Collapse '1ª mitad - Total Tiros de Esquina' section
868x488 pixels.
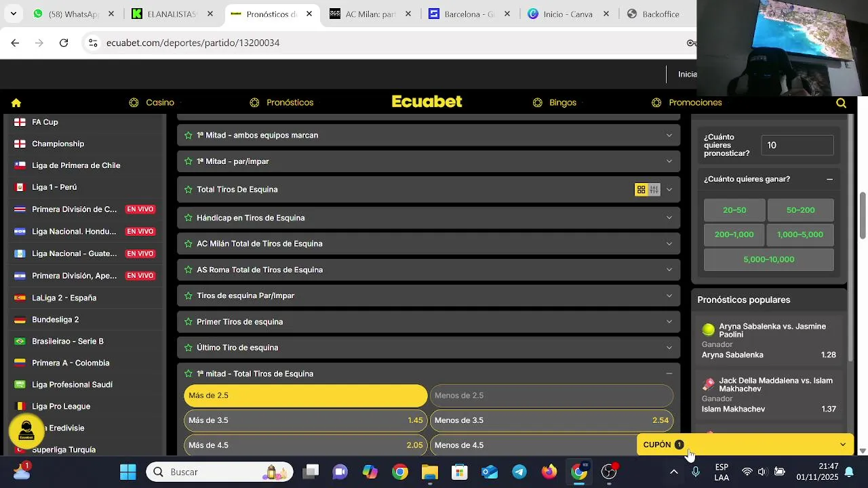[669, 373]
